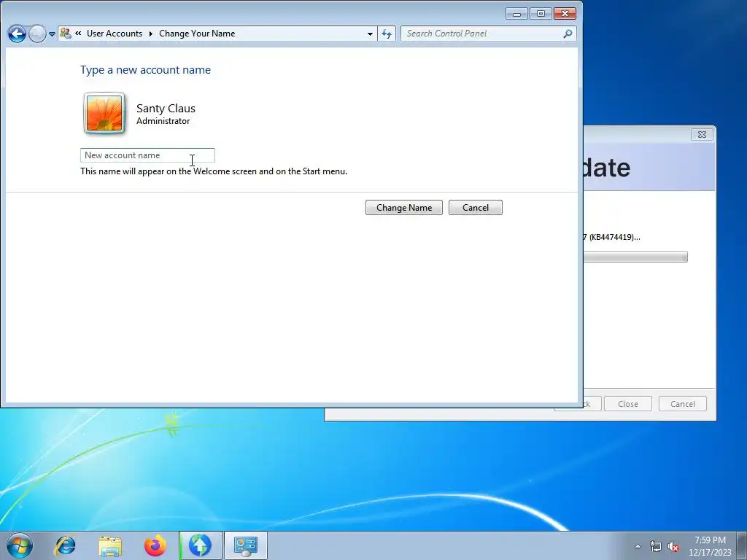Click the Show desktop strip
Image resolution: width=747 pixels, height=560 pixels.
[x=741, y=545]
